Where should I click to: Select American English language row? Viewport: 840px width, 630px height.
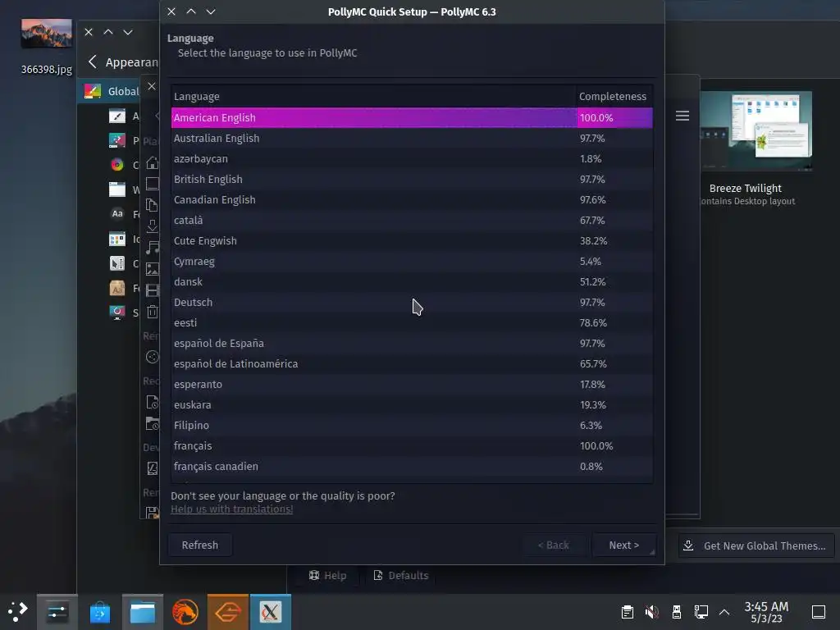(x=412, y=118)
